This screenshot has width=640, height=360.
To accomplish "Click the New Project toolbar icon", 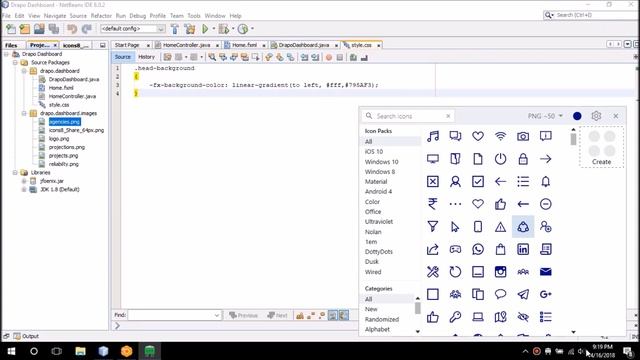I will click(25, 29).
